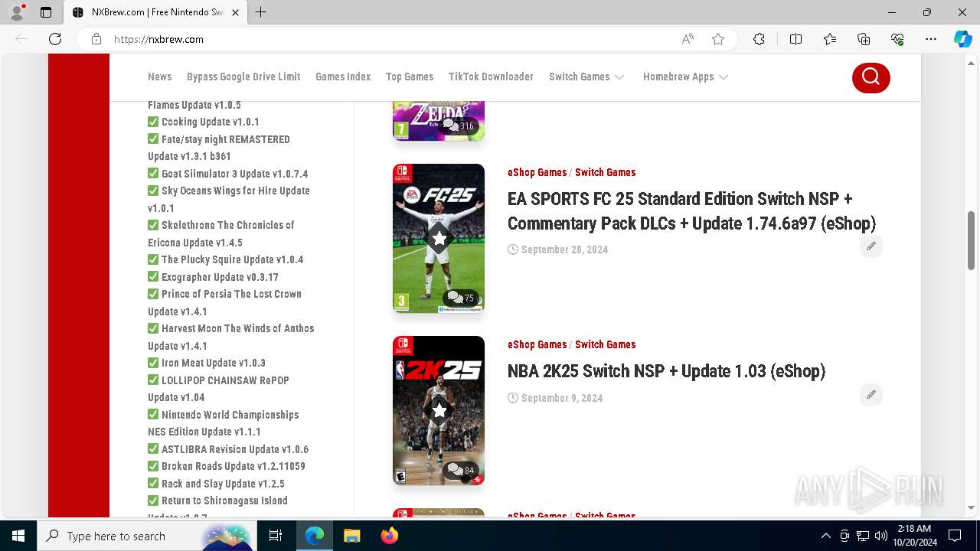
Task: Open Top Games menu item
Action: (410, 77)
